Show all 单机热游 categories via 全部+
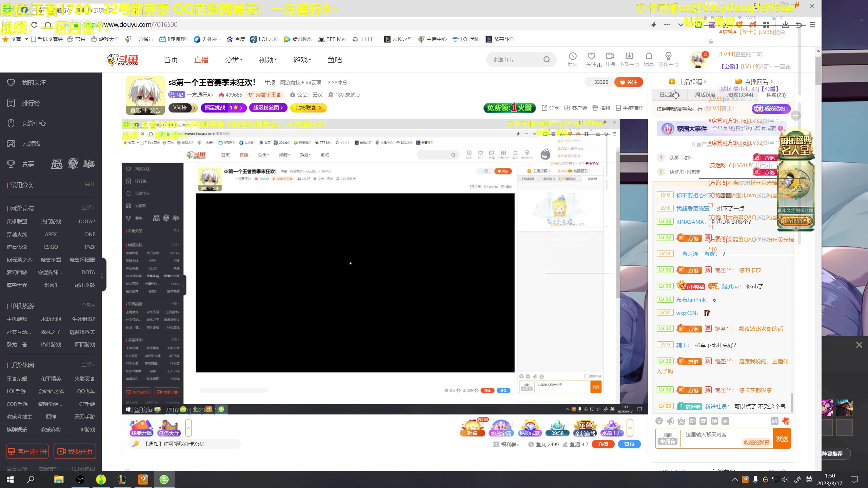 pyautogui.click(x=88, y=305)
